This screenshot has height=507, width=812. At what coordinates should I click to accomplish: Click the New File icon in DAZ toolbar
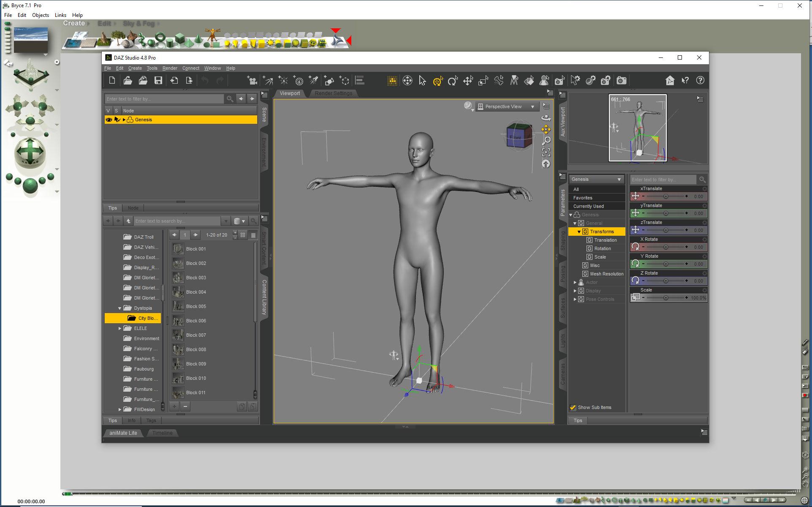112,80
